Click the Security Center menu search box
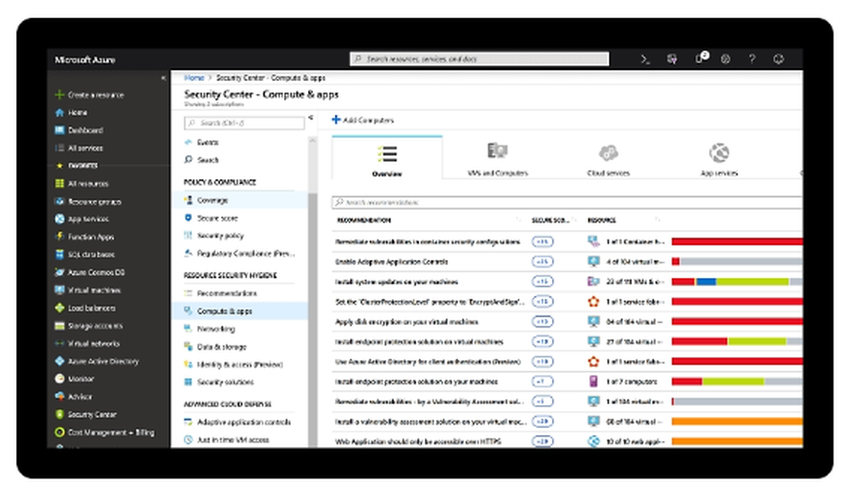 tap(244, 123)
